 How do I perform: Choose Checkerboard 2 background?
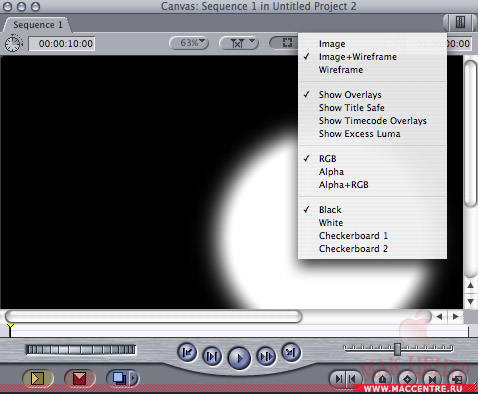(372, 249)
